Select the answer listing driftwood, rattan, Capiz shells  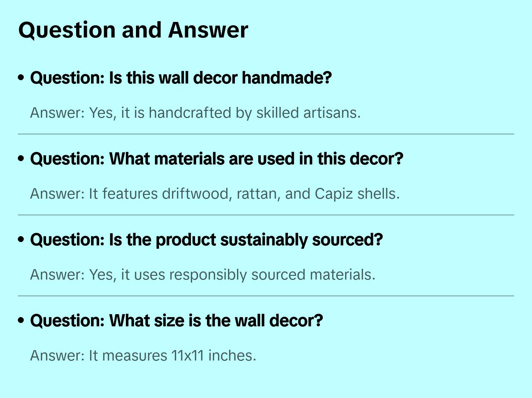pos(215,194)
